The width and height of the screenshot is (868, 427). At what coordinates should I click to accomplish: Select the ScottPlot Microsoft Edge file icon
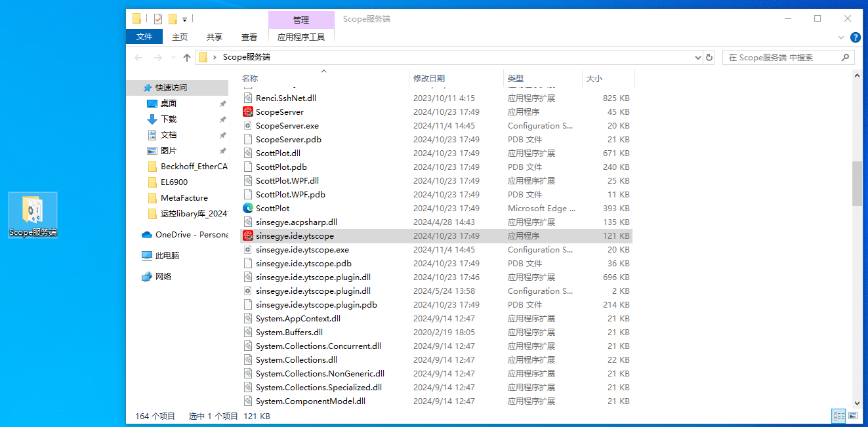tap(248, 208)
